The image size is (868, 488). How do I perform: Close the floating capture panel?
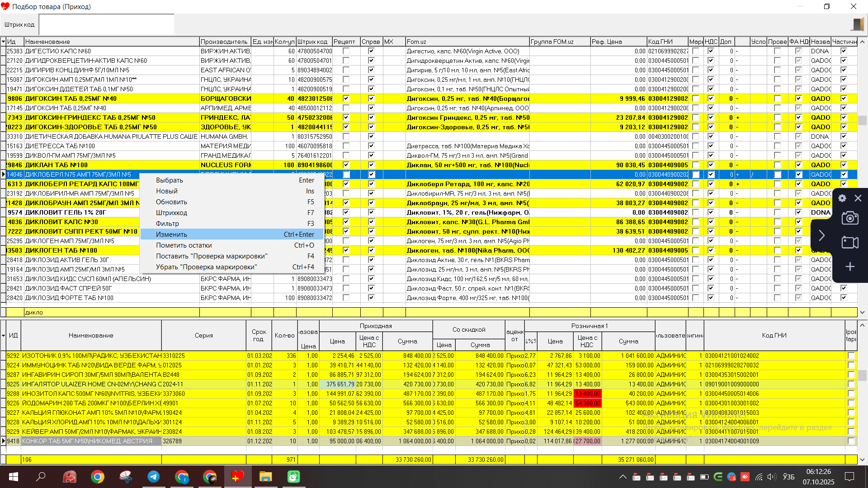[x=858, y=198]
